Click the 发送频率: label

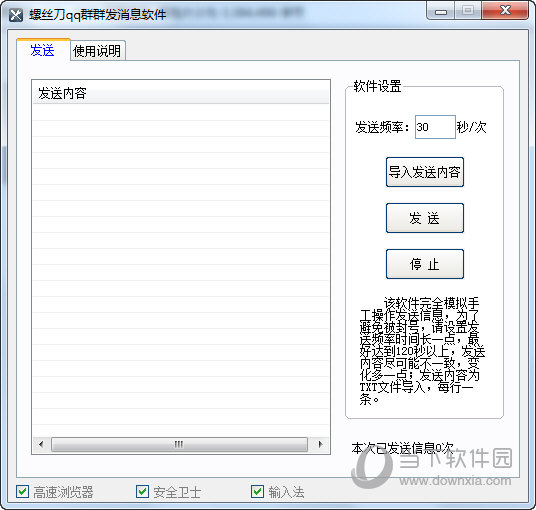382,127
